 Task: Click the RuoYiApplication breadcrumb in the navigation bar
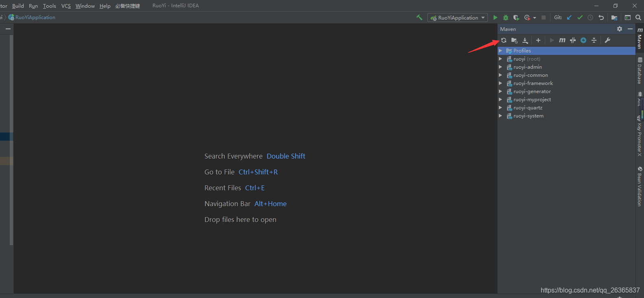click(32, 17)
